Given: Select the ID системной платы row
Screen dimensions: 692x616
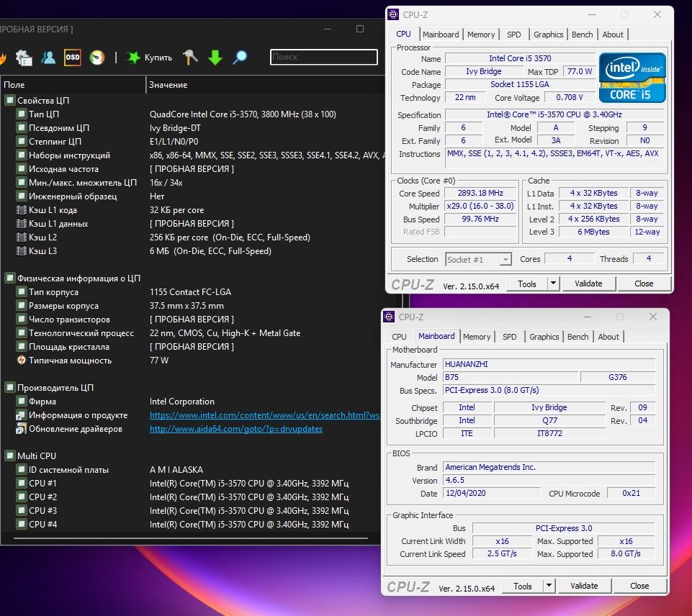Looking at the screenshot, I should tap(192, 470).
